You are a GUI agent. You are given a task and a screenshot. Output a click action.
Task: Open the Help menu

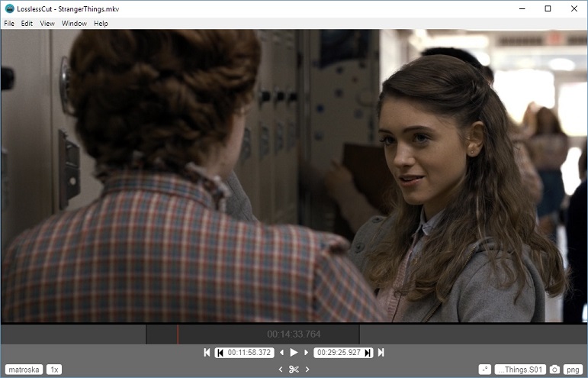point(101,23)
